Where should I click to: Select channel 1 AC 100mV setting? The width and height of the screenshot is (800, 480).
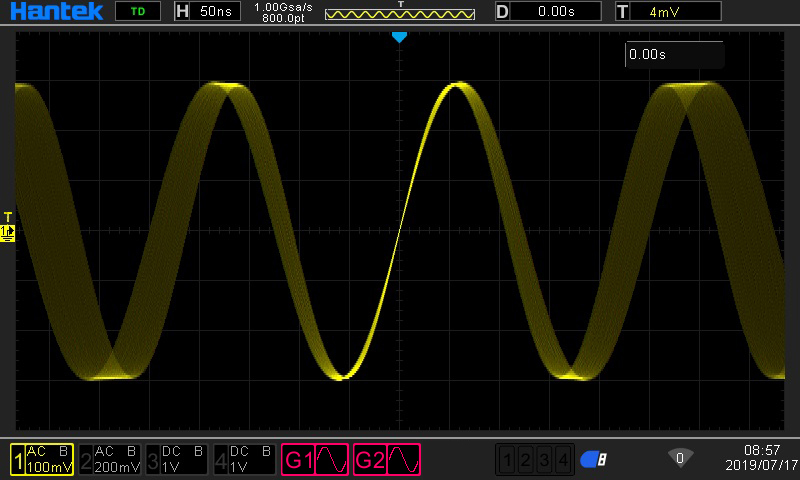[42, 460]
